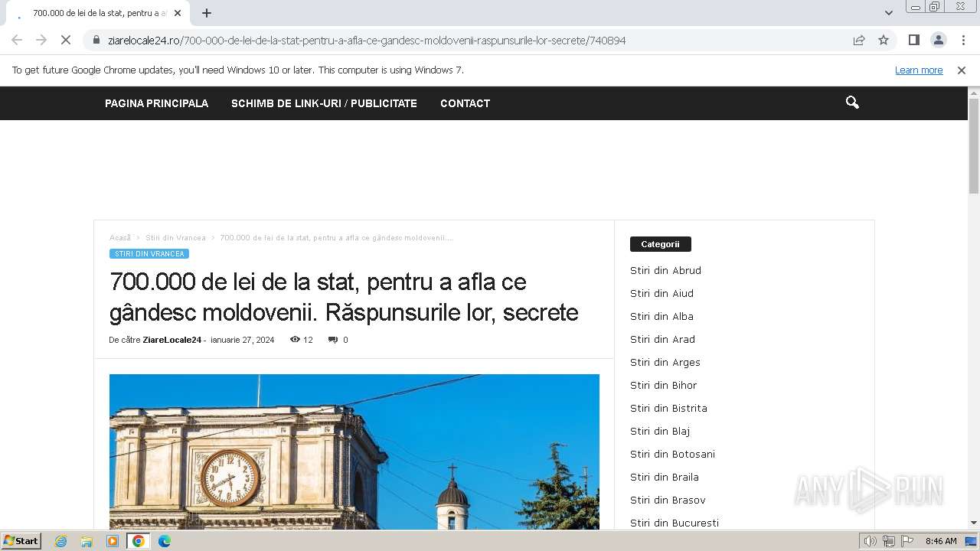Image resolution: width=980 pixels, height=551 pixels.
Task: Open File Explorer from the taskbar
Action: [x=87, y=541]
